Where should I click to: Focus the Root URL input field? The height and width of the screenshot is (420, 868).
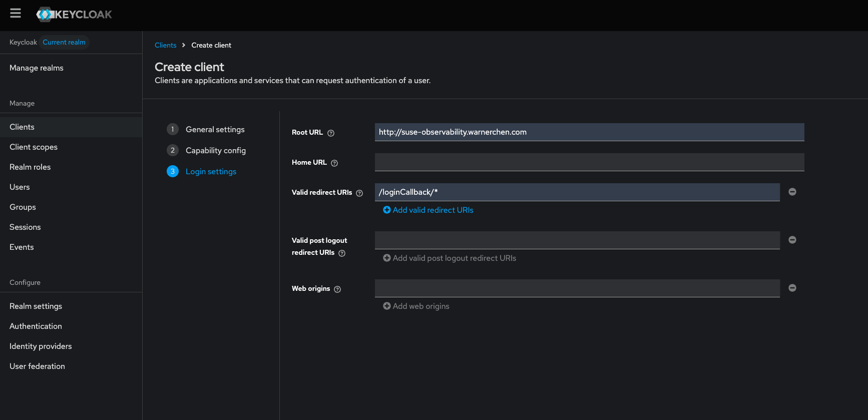point(590,132)
